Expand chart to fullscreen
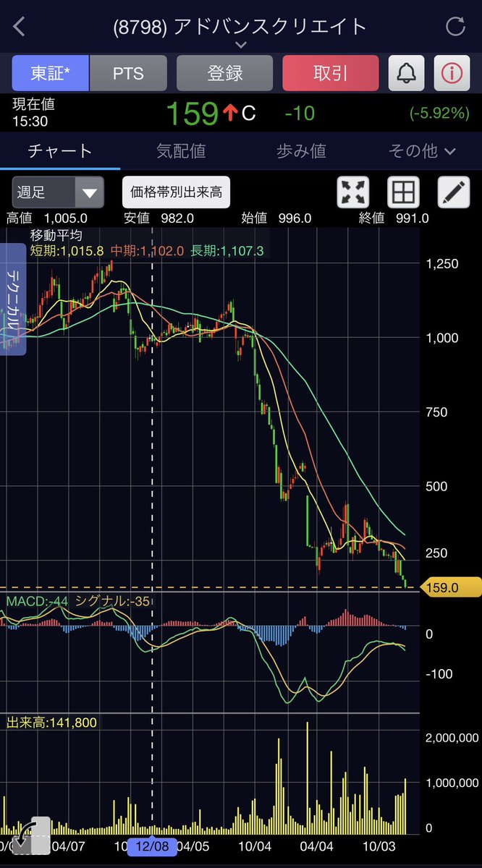This screenshot has height=868, width=482. pos(353,192)
